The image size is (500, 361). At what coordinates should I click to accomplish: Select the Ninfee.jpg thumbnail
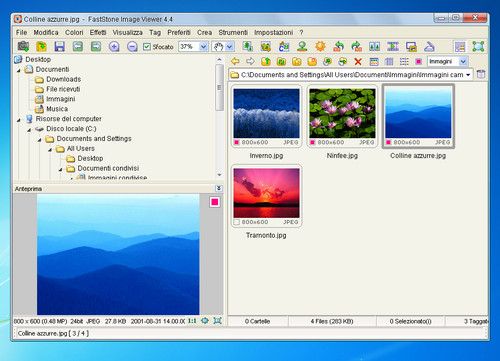(x=342, y=116)
